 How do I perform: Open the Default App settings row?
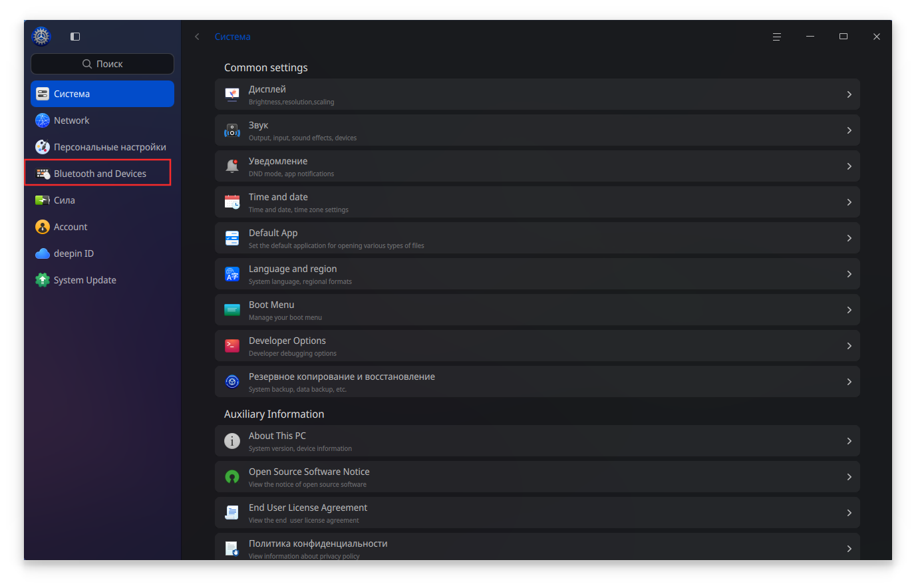click(537, 238)
